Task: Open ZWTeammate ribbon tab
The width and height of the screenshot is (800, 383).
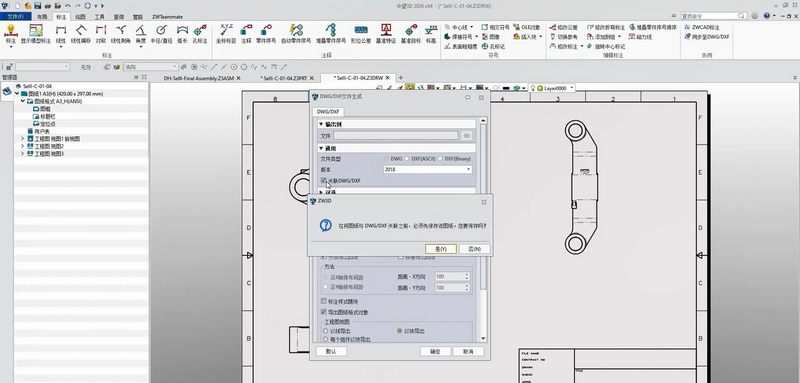Action: tap(167, 17)
